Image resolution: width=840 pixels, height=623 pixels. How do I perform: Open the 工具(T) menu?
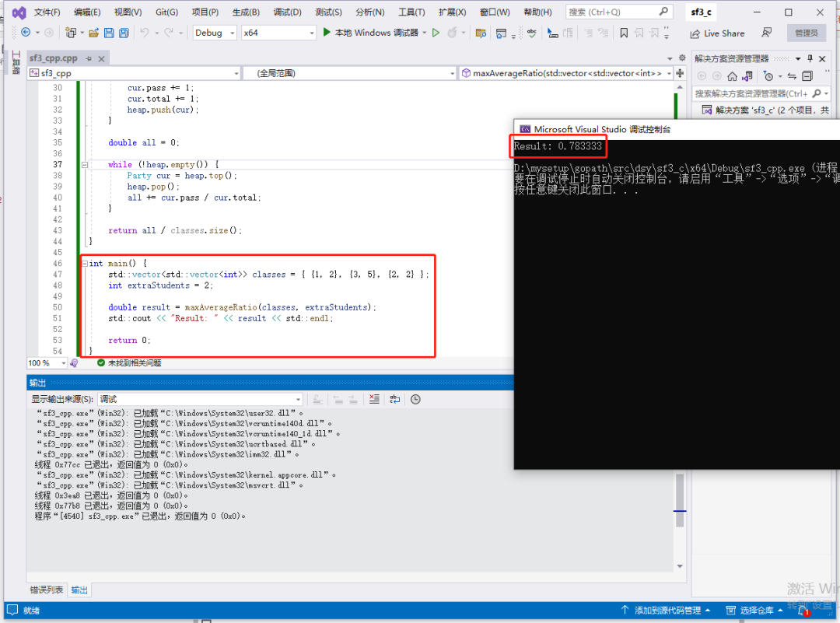coord(411,12)
